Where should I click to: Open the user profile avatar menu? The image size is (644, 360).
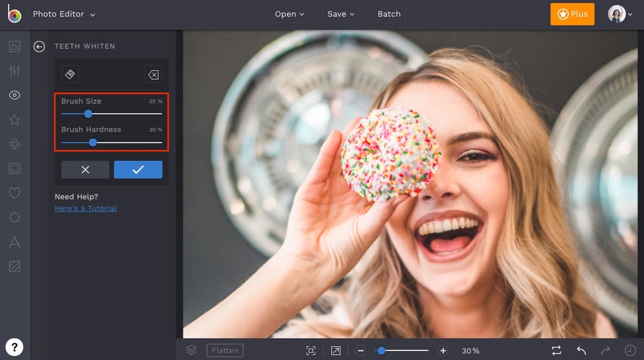point(619,14)
